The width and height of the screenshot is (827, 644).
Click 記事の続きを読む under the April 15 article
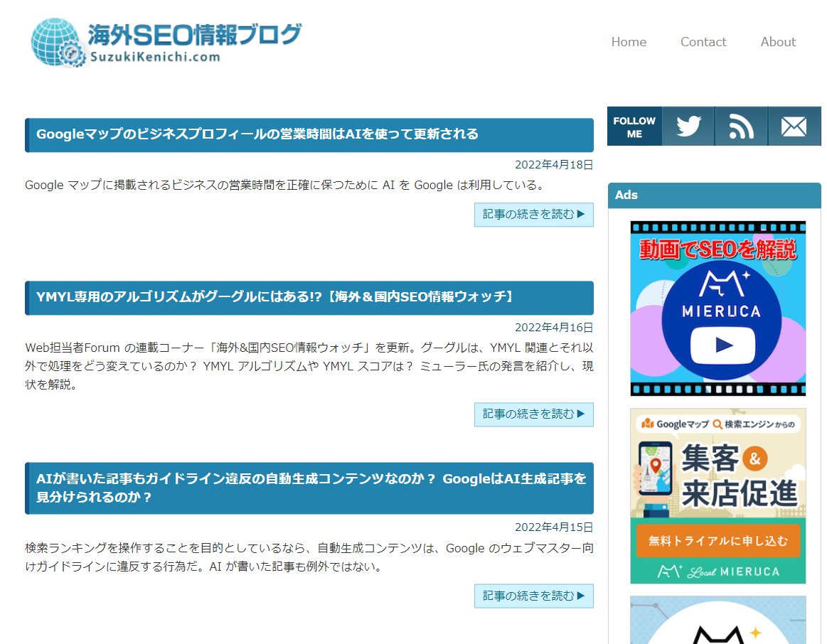coord(534,596)
